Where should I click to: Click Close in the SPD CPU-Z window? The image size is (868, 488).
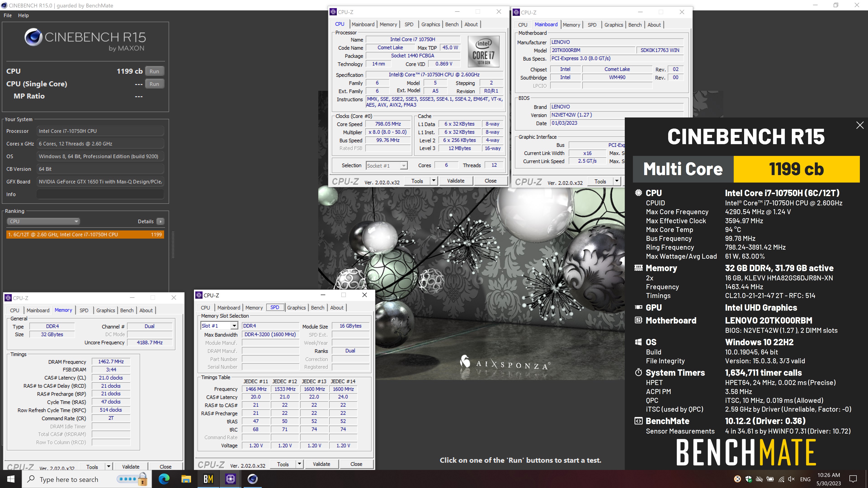[x=356, y=464]
